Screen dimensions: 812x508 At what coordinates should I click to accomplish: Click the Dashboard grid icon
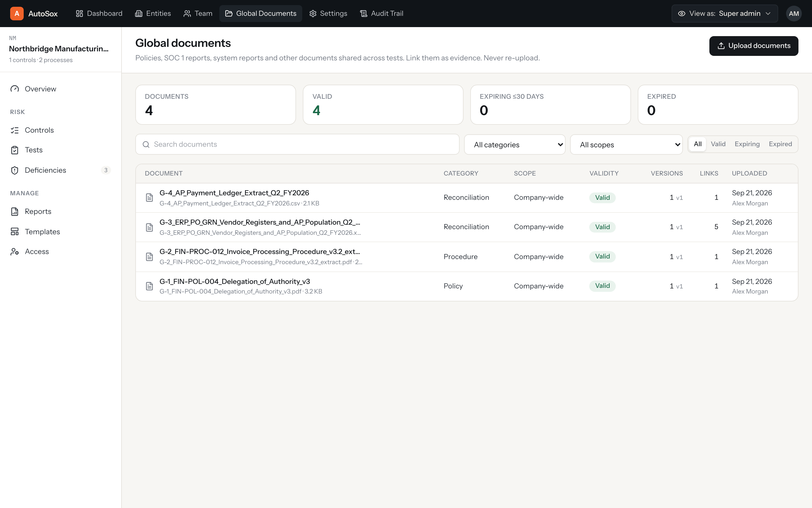click(x=79, y=14)
